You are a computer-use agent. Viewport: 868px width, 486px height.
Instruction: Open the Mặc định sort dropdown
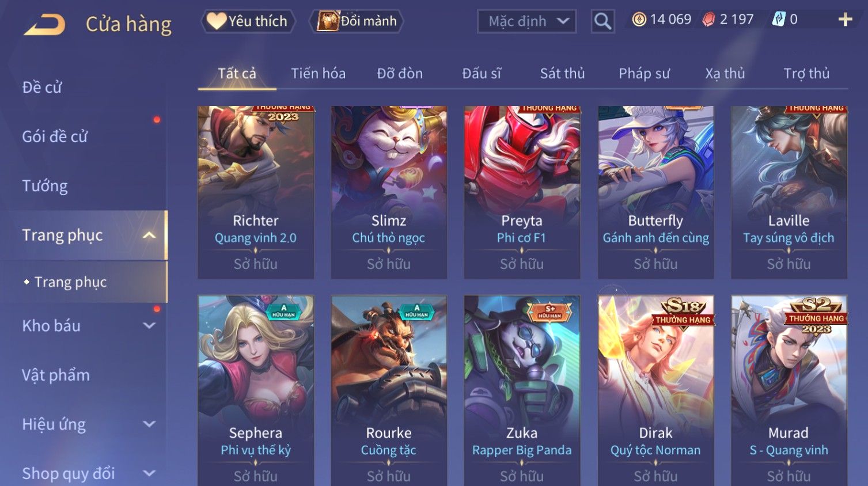(527, 21)
